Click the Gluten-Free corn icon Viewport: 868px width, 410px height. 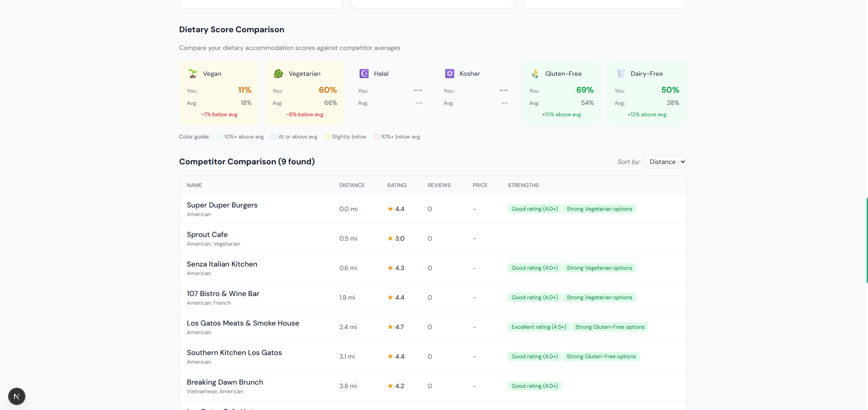pyautogui.click(x=535, y=74)
